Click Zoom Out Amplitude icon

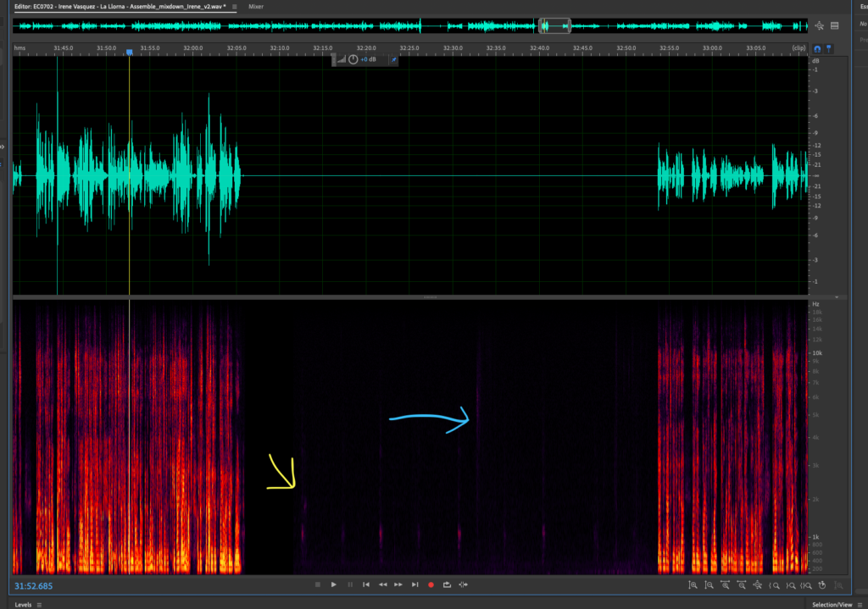pos(709,585)
